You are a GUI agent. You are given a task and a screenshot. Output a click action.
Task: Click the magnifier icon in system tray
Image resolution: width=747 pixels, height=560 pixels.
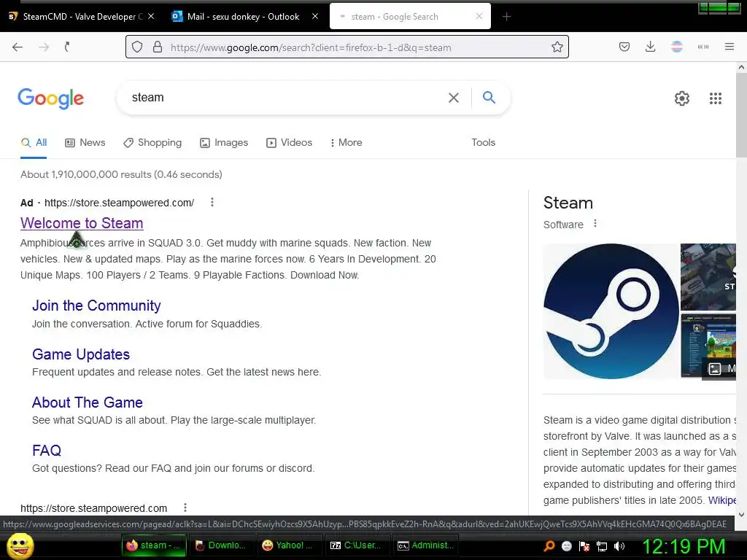pyautogui.click(x=549, y=546)
